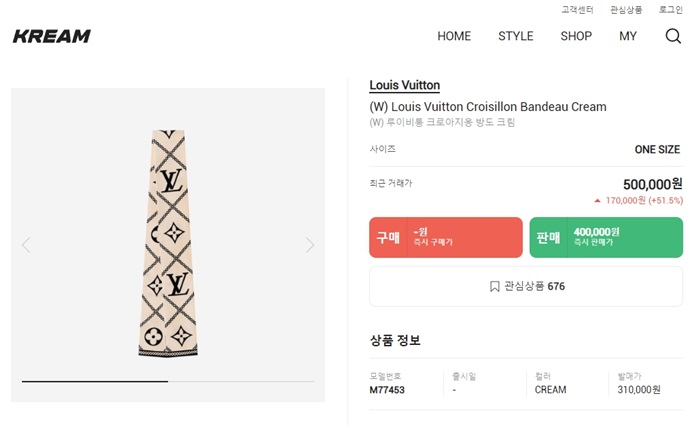This screenshot has width=700, height=425.
Task: Click the 500,000원 recent trade price
Action: (x=652, y=184)
